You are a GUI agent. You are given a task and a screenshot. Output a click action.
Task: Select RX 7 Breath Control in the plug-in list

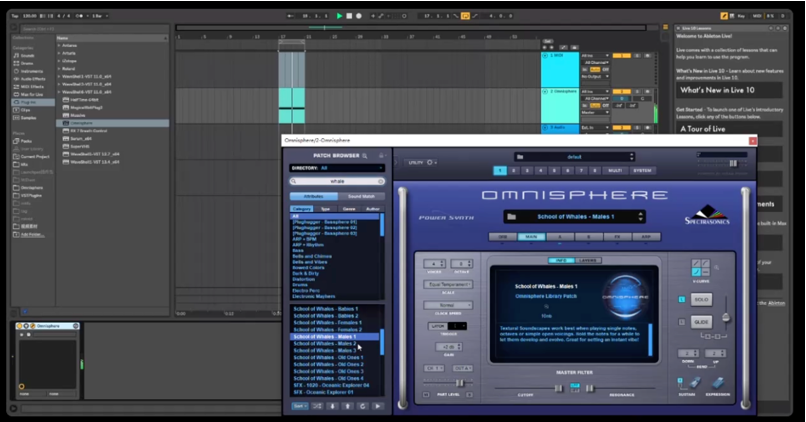coord(88,131)
